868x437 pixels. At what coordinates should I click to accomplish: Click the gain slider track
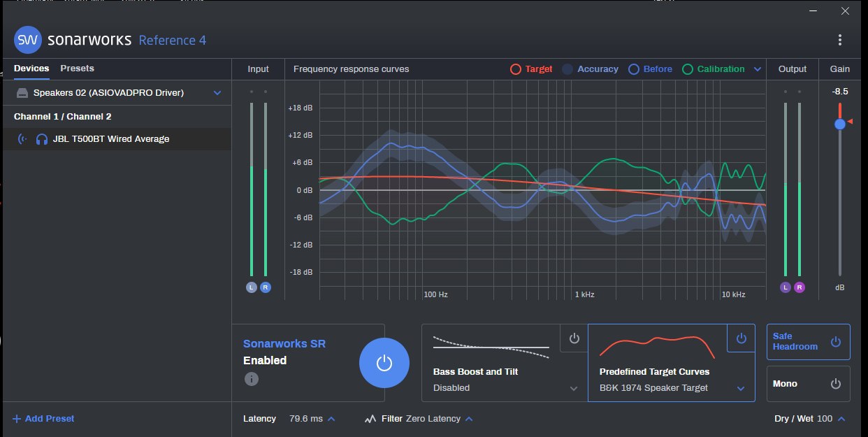839,189
